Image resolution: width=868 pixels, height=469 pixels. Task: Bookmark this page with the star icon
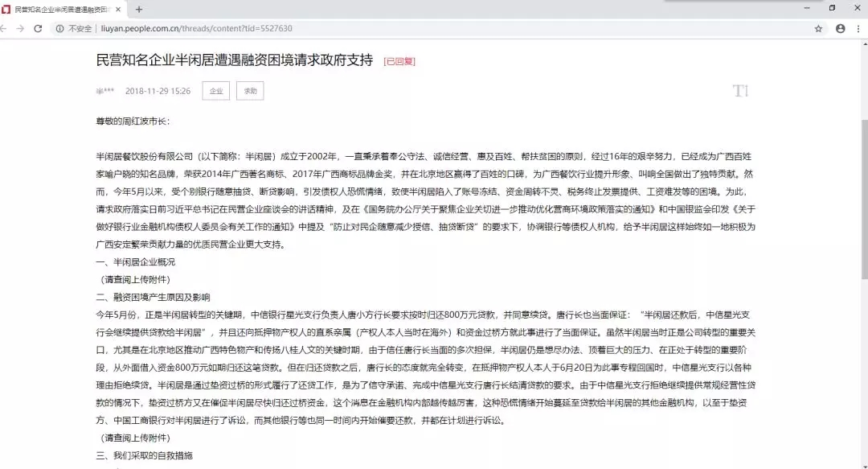[818, 28]
